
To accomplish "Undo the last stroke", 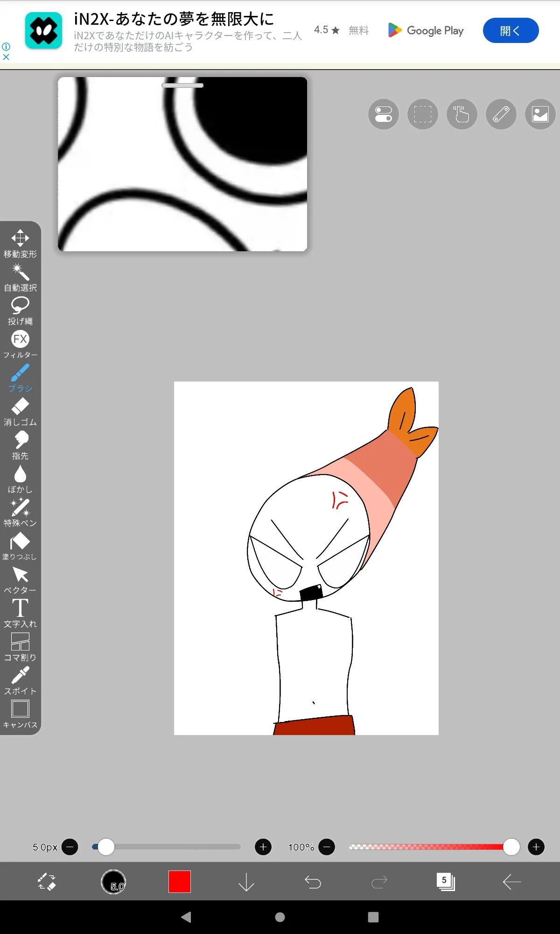I will (x=313, y=882).
